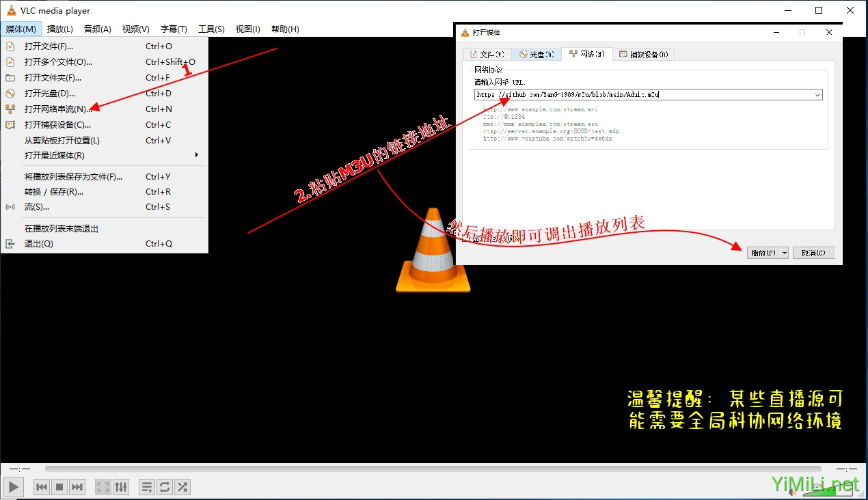Switch to 捕获设备(D) tab in dialog

click(643, 55)
